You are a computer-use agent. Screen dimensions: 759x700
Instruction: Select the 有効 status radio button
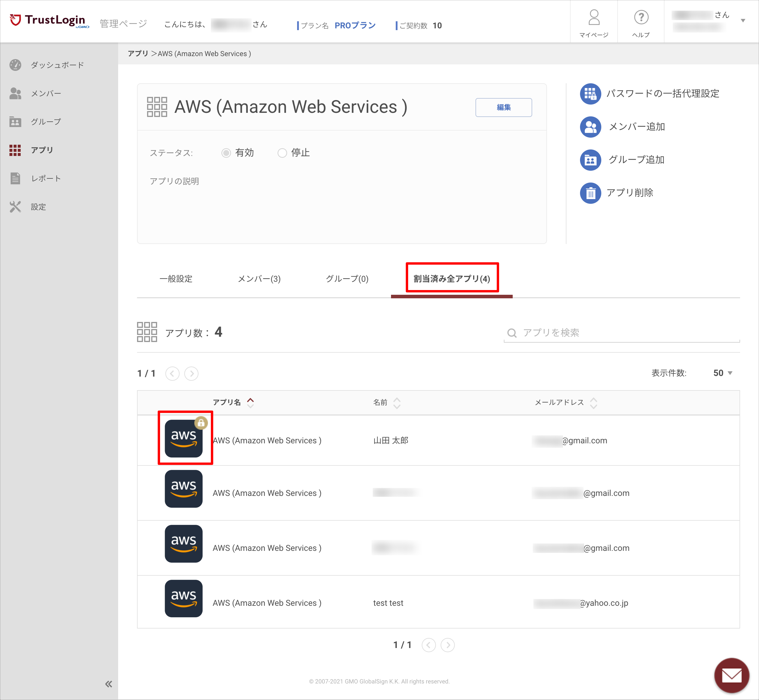click(x=226, y=153)
